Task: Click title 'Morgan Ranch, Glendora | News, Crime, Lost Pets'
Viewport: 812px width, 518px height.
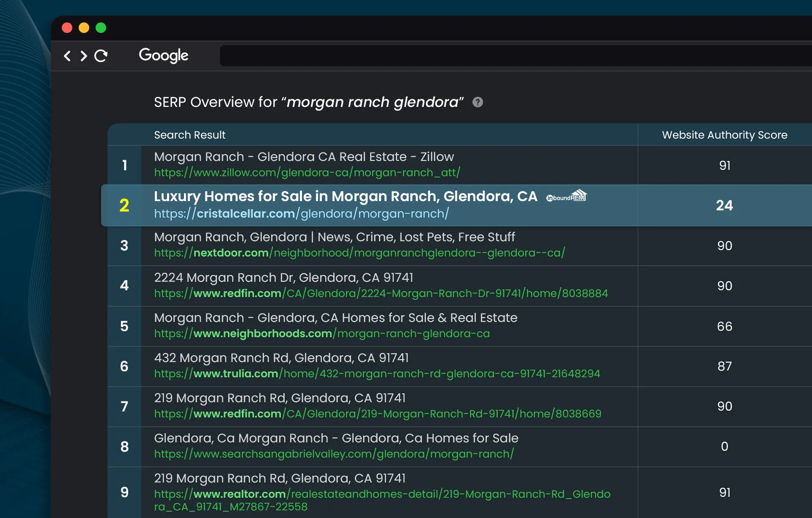Action: point(335,237)
